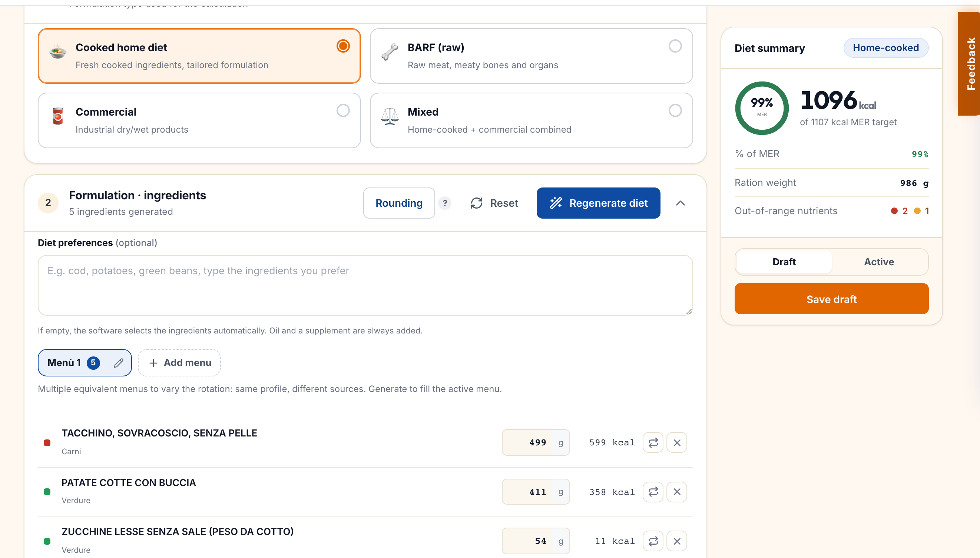Viewport: 980px width, 558px height.
Task: Click the 1096 kcal total value
Action: click(x=838, y=100)
